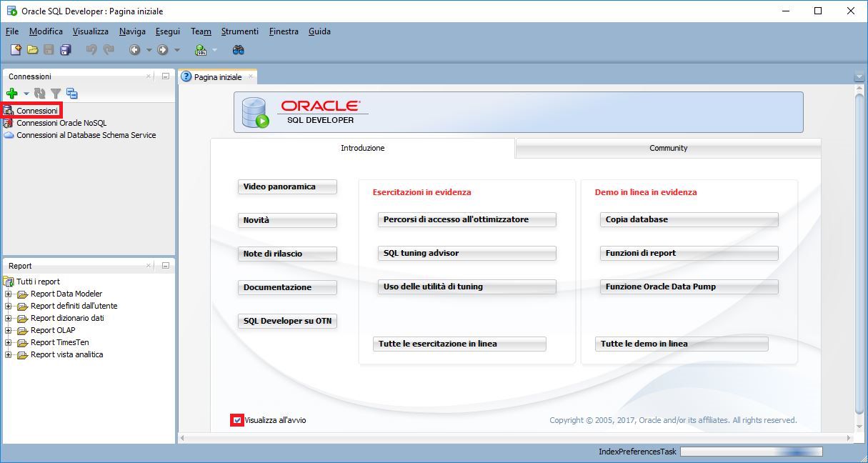Screen dimensions: 868x463
Task: Expand the Report vista analitica node
Action: pos(9,354)
